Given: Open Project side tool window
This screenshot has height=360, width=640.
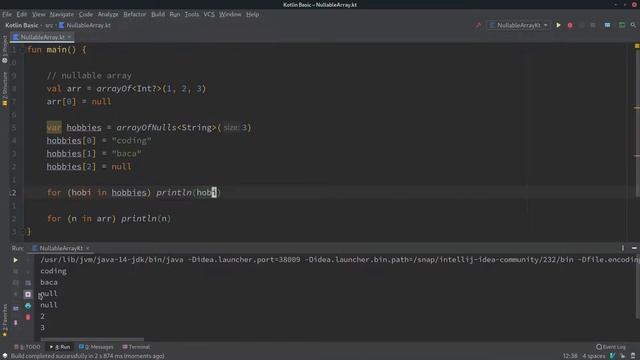Looking at the screenshot, I should pyautogui.click(x=4, y=49).
